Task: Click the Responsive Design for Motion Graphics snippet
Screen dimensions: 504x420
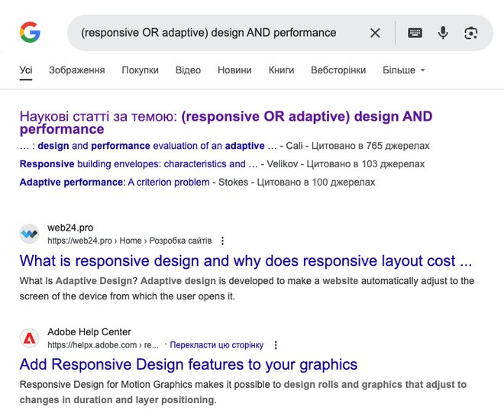Action: [243, 392]
